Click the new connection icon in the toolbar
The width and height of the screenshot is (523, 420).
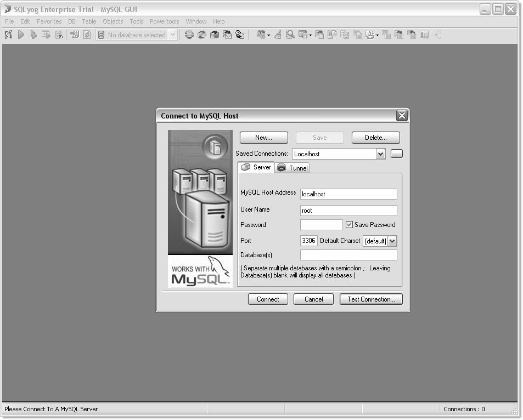tap(8, 35)
